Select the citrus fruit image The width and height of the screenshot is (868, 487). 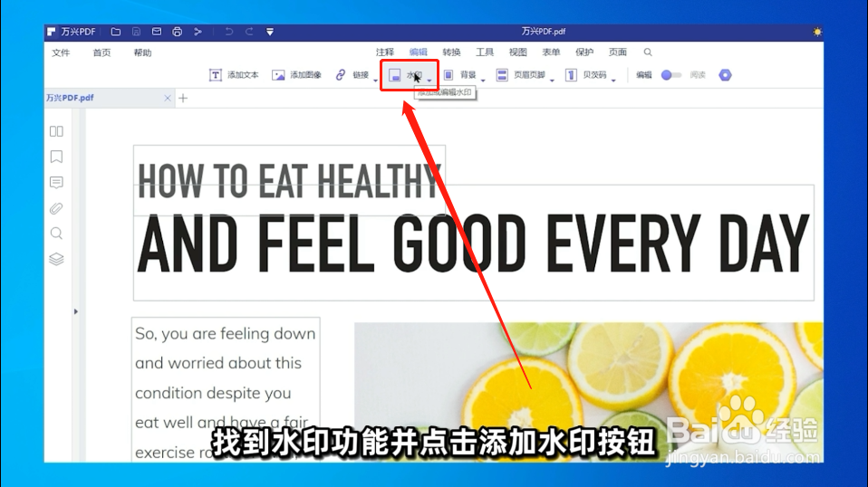point(588,392)
